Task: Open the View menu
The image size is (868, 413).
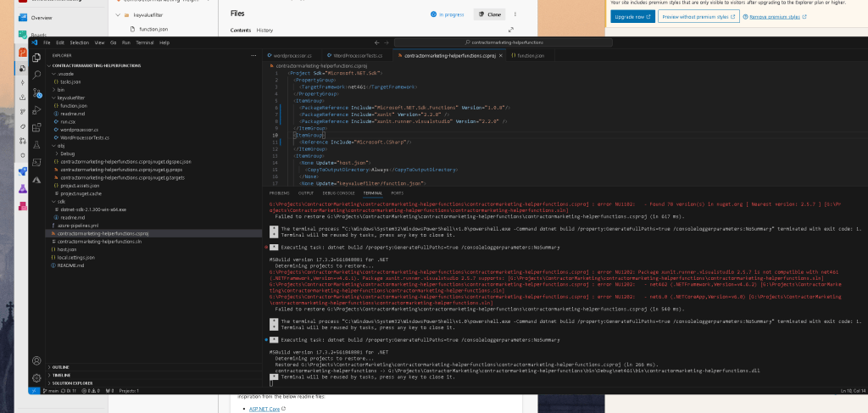Action: click(x=99, y=42)
